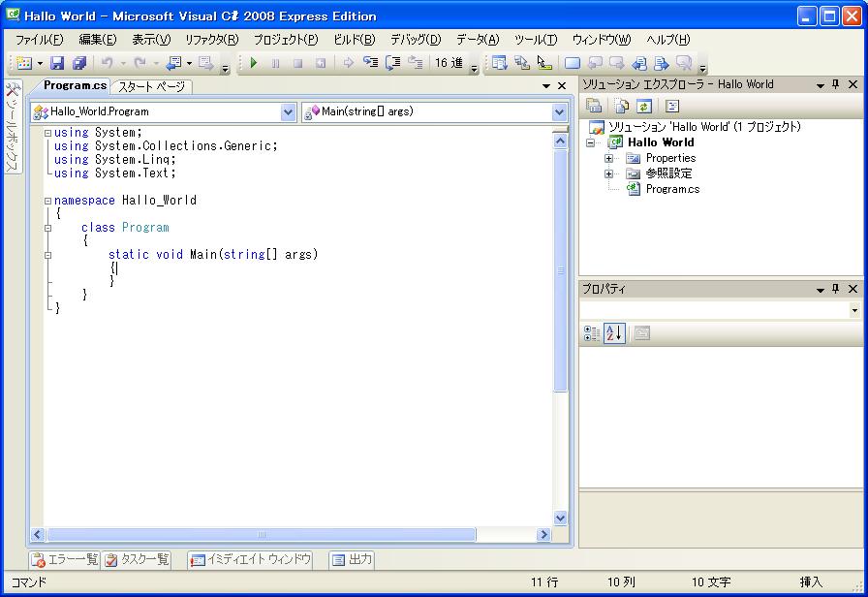This screenshot has height=597, width=868.
Task: Open the Properties panel object dropdown
Action: pyautogui.click(x=854, y=310)
